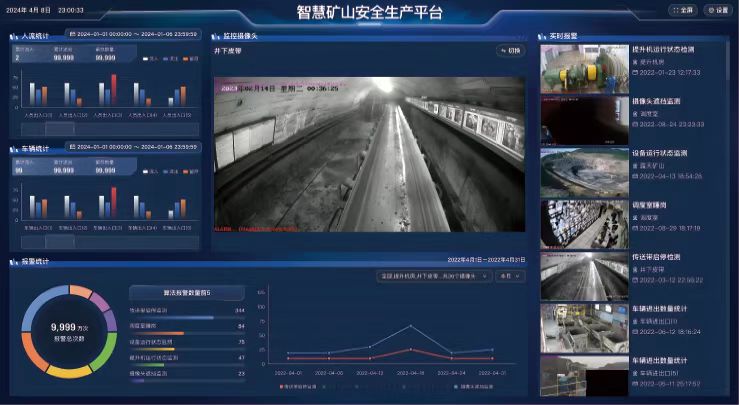This screenshot has height=405, width=739.
Task: Click the 实时报警 list scrollbar
Action: point(728,59)
